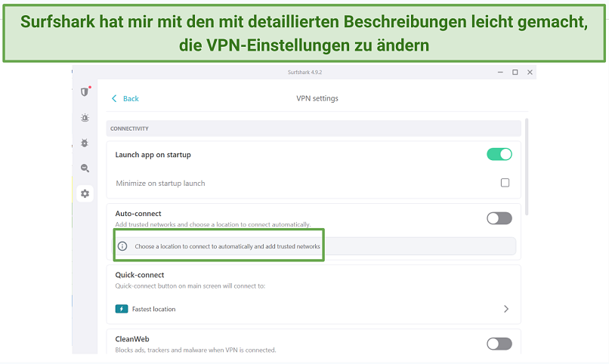
Task: Click the CONNECTIVITY section header
Action: tap(129, 128)
